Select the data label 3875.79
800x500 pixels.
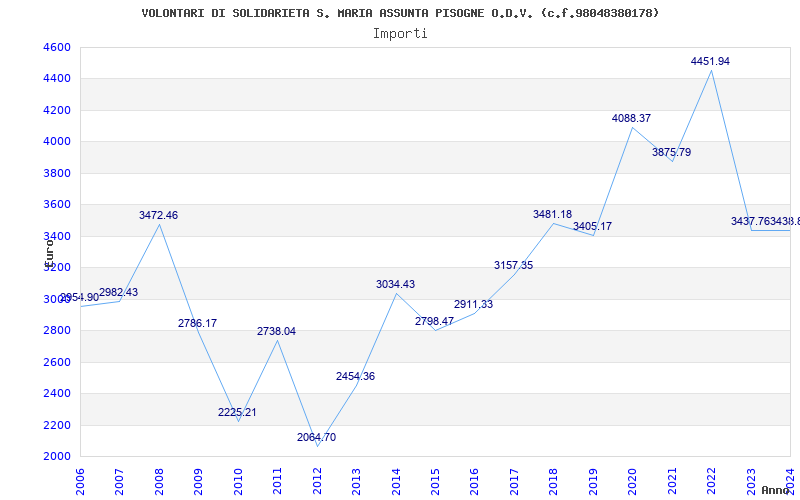671,152
